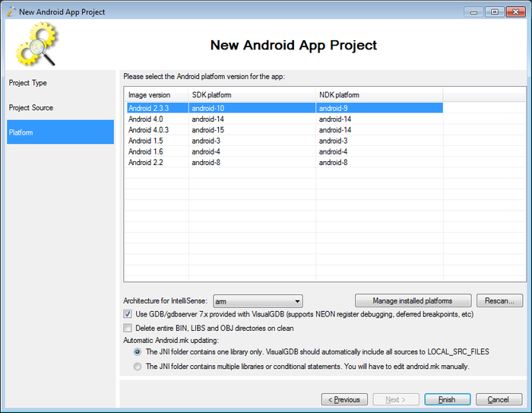This screenshot has width=532, height=413.
Task: Close the wizard window with the X button
Action: 516,12
